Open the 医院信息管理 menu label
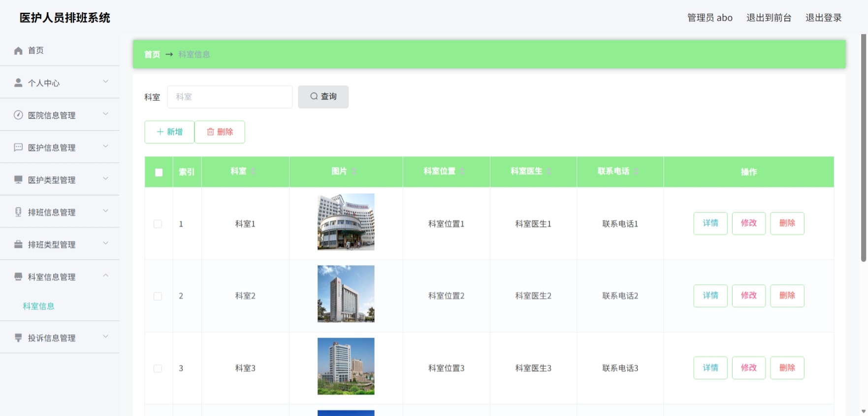The height and width of the screenshot is (416, 868). 52,115
